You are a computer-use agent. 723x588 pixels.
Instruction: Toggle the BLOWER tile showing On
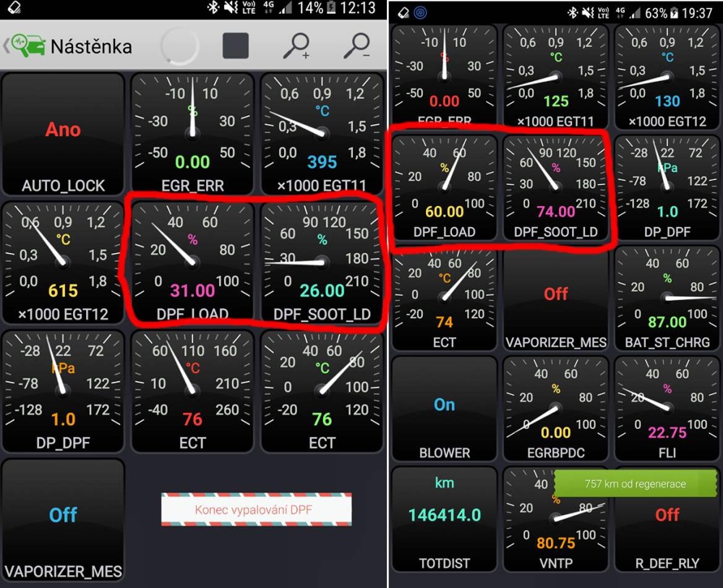click(x=444, y=408)
